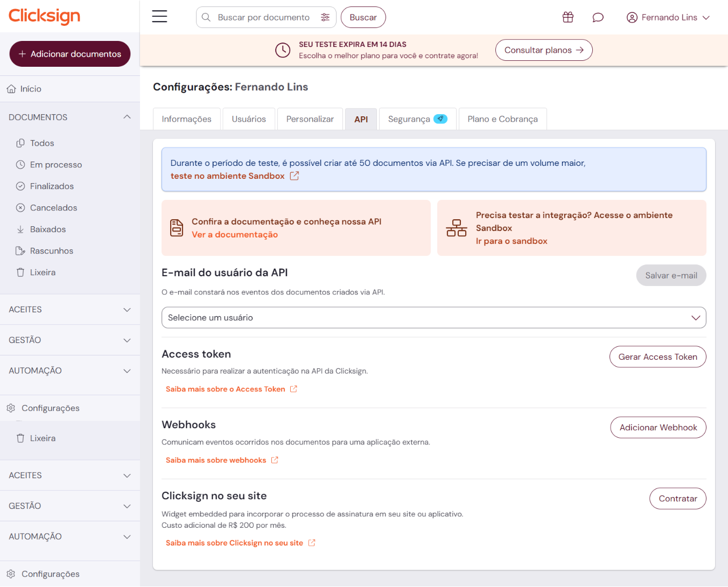Click the documentation file icon
Image resolution: width=728 pixels, height=587 pixels.
pyautogui.click(x=177, y=228)
